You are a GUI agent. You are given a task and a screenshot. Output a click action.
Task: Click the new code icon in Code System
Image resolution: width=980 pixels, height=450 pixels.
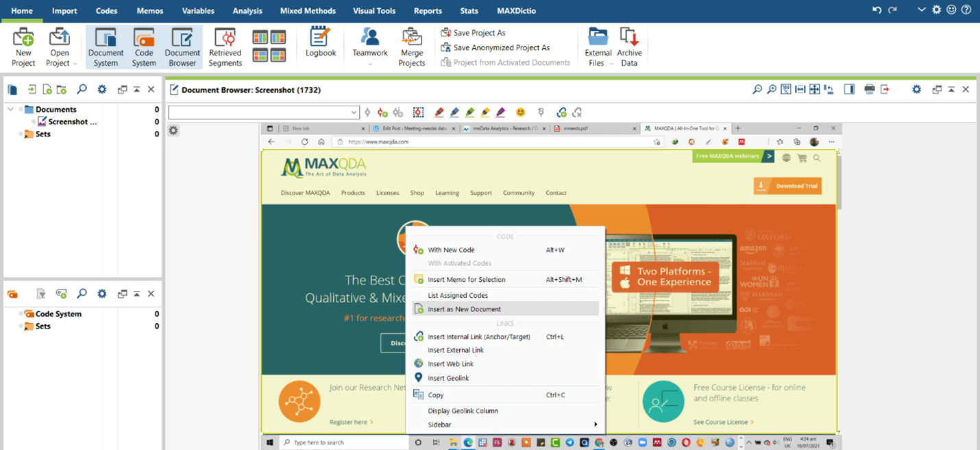pos(62,294)
